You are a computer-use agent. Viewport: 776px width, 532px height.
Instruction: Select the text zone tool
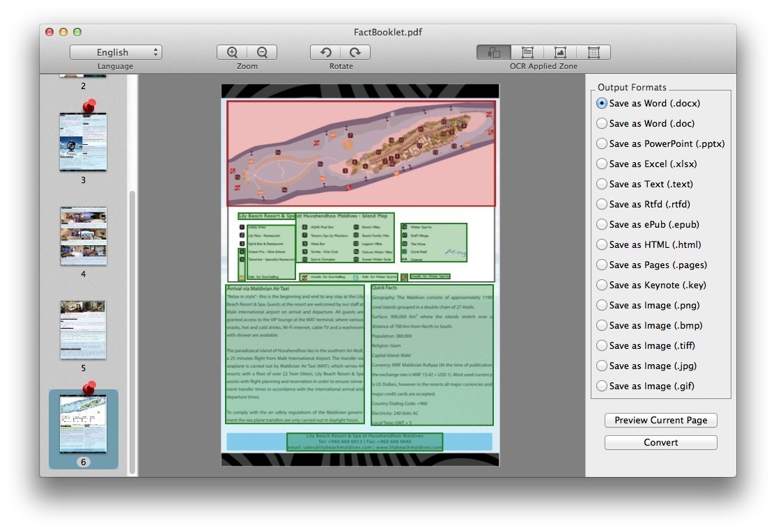coord(527,52)
